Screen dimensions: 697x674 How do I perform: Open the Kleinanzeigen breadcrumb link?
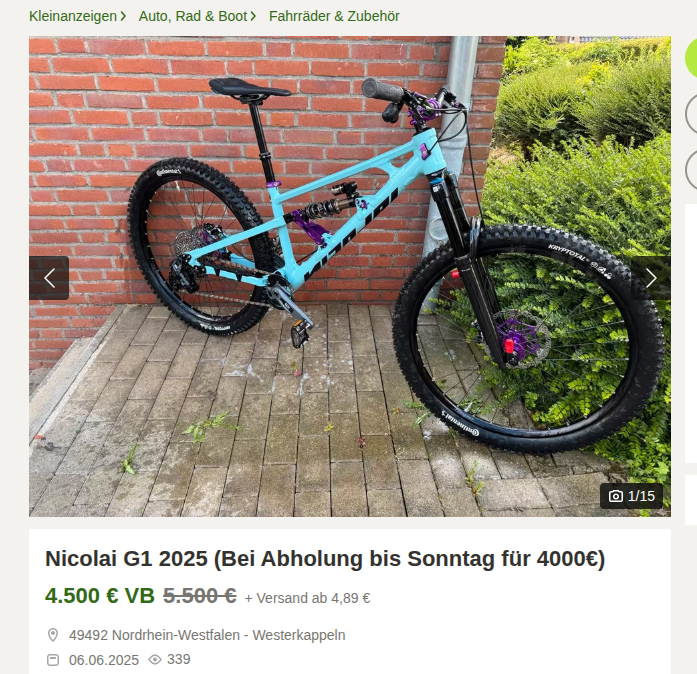coord(73,16)
